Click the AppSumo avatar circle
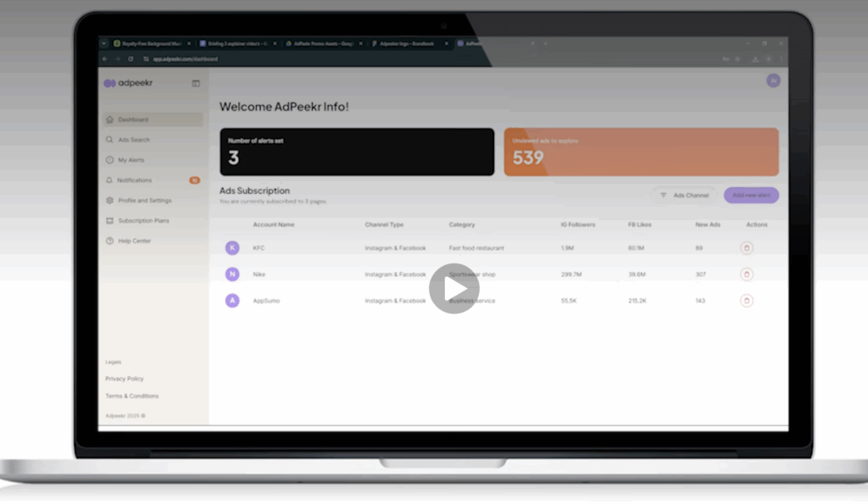868x504 pixels. [x=232, y=301]
